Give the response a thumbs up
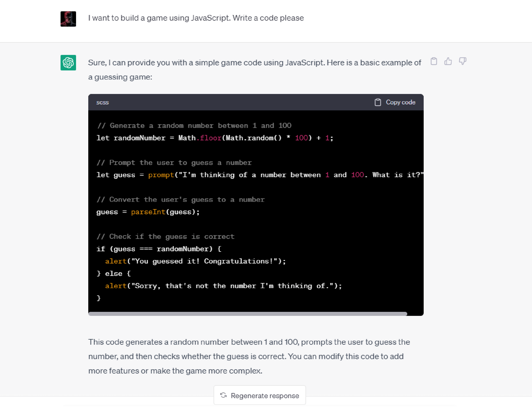Screen dimensions: 532x408 tap(448, 61)
